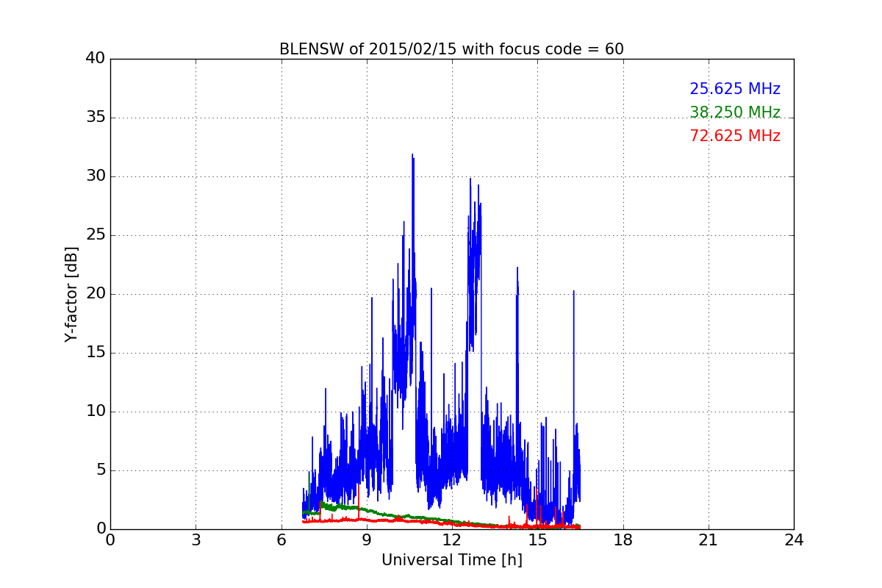Image resolution: width=882 pixels, height=588 pixels.
Task: Click y-axis tick label 10
Action: pos(96,412)
